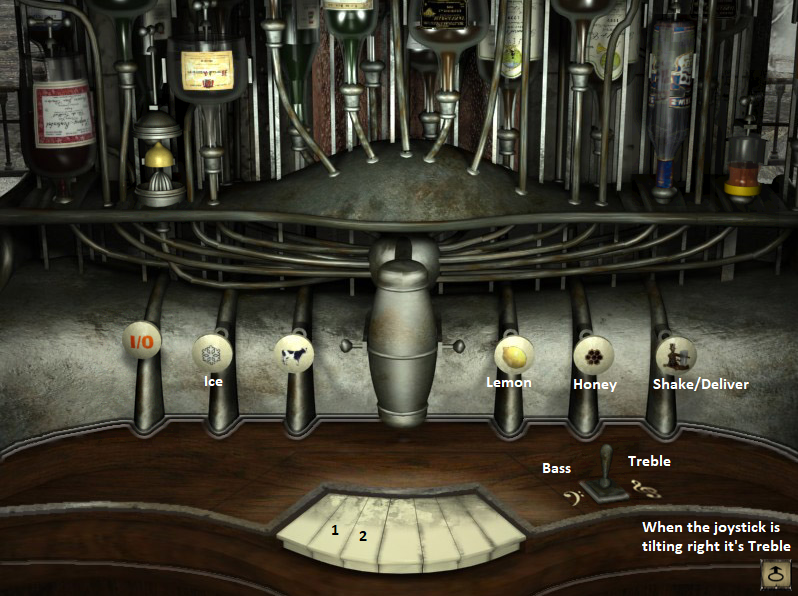Image resolution: width=798 pixels, height=596 pixels.
Task: Click the bass clef symbol
Action: coord(575,497)
